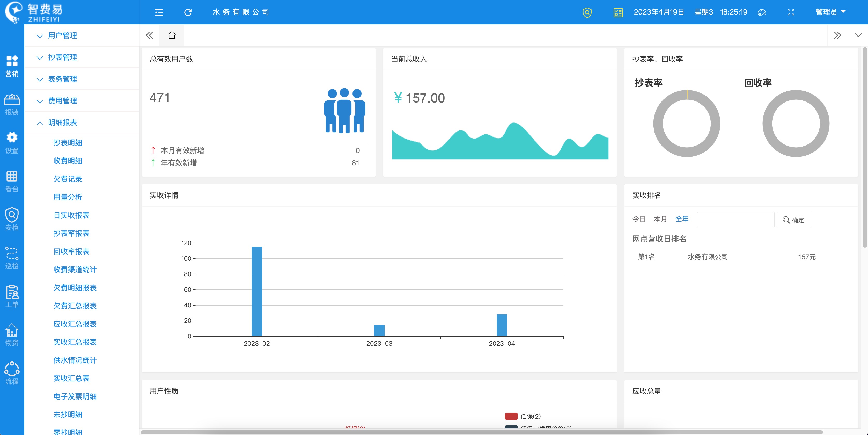Screen dimensions: 868x435
Task: Open 收费渠道统计 in the menu
Action: [75, 270]
